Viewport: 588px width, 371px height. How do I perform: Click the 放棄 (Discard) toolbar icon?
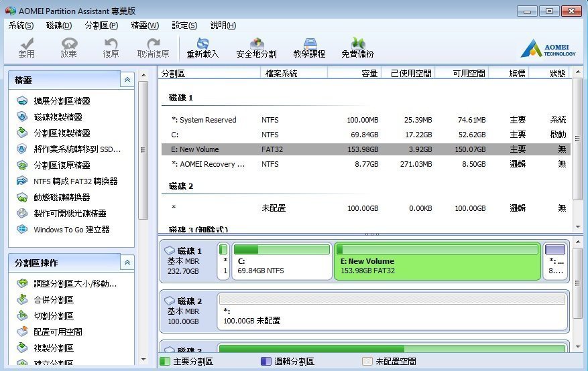click(x=68, y=48)
